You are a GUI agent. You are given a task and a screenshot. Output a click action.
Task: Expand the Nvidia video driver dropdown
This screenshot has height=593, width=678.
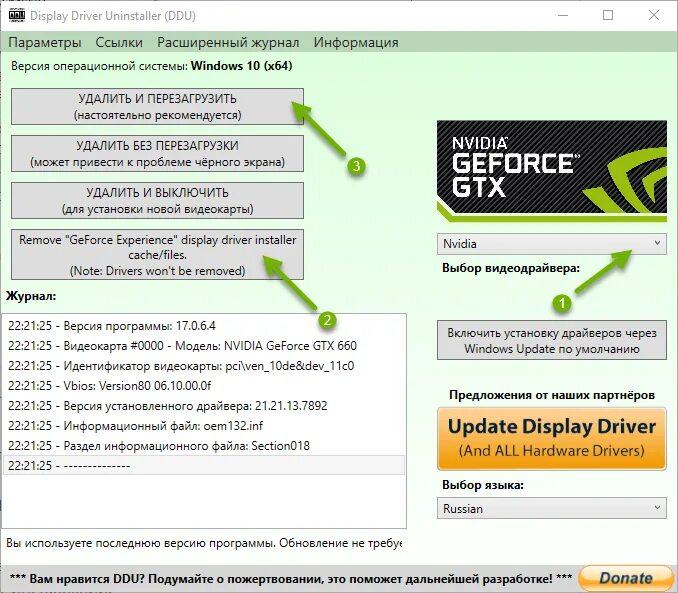552,244
